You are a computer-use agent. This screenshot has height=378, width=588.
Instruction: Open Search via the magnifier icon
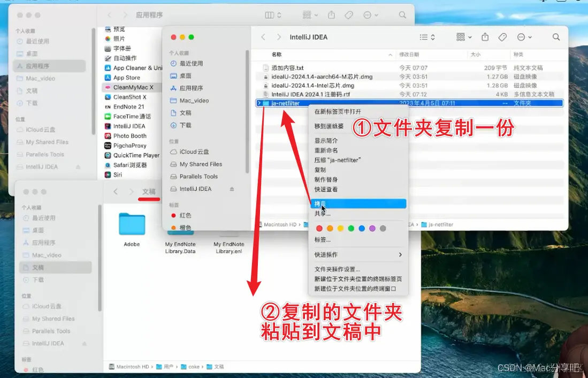tap(556, 37)
